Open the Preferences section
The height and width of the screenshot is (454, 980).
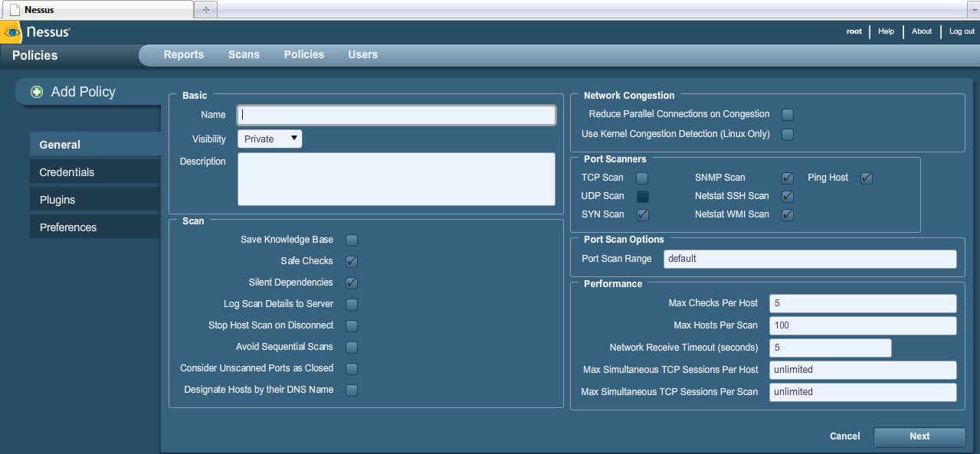click(x=67, y=227)
